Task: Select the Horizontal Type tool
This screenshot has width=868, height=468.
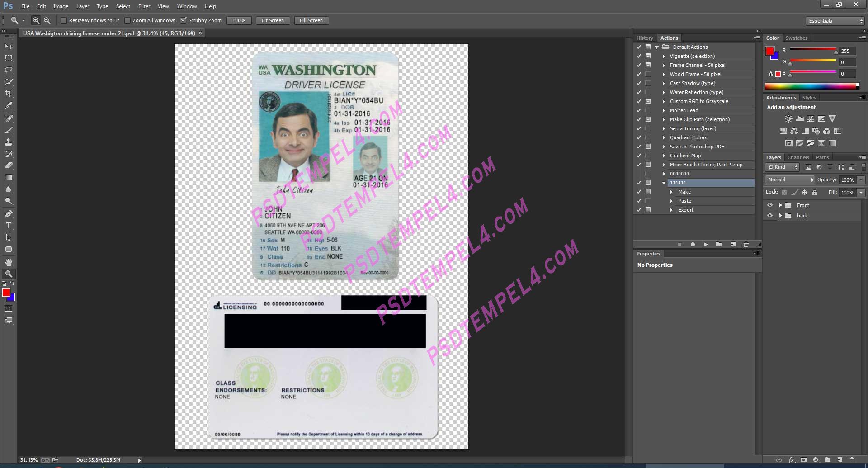Action: coord(9,226)
